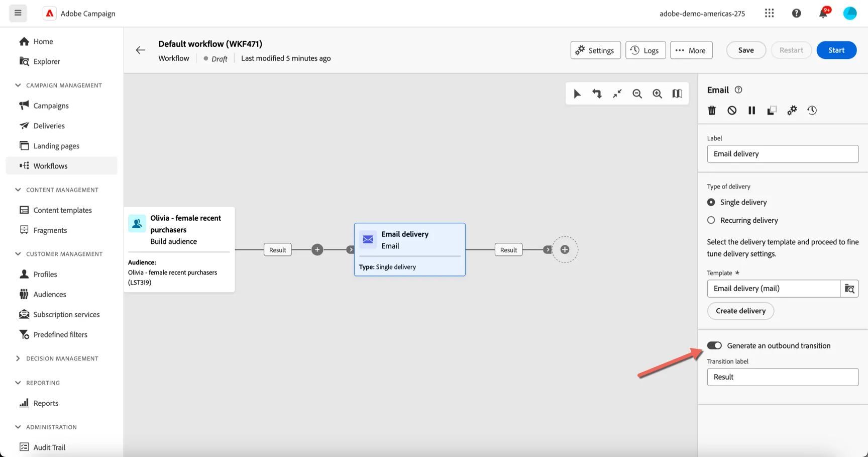The height and width of the screenshot is (457, 868).
Task: Pause the Email activity
Action: point(751,110)
